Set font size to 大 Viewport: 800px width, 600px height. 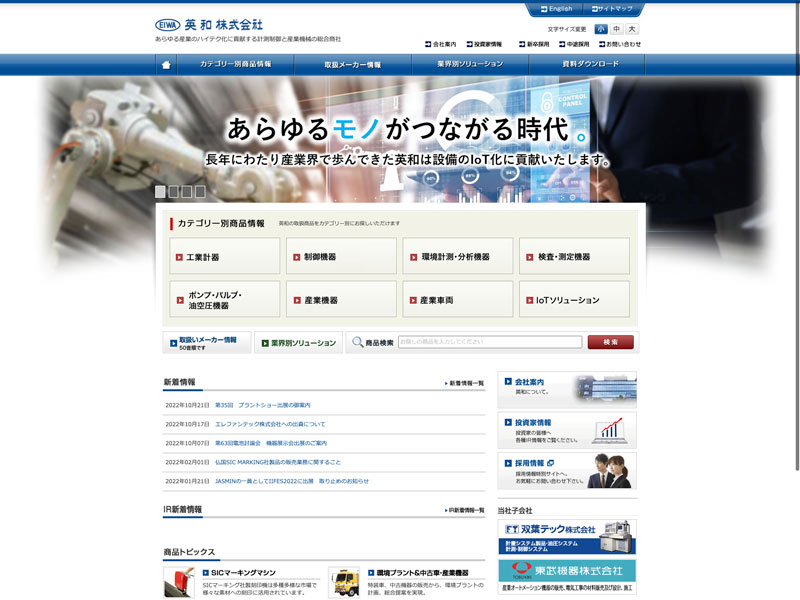click(632, 30)
